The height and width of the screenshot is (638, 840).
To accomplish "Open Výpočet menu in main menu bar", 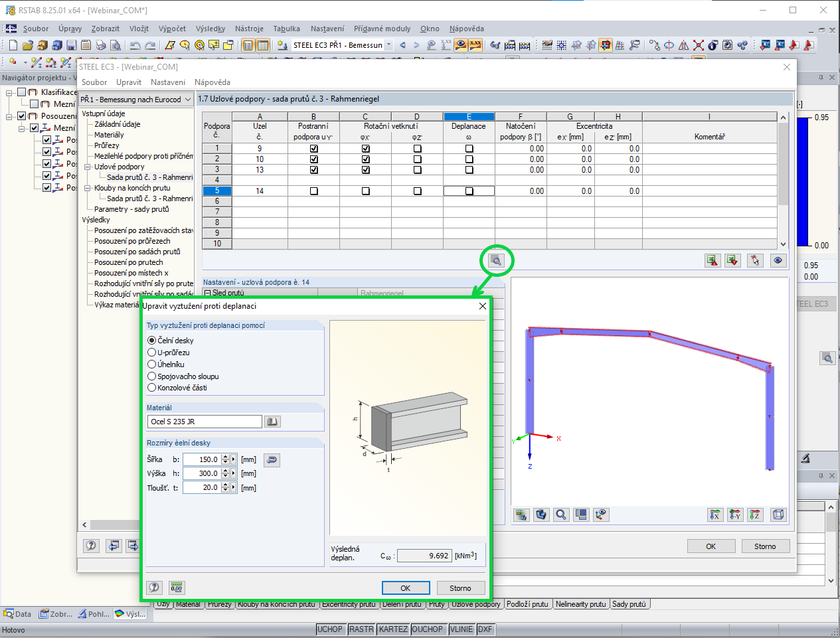I will pos(172,29).
